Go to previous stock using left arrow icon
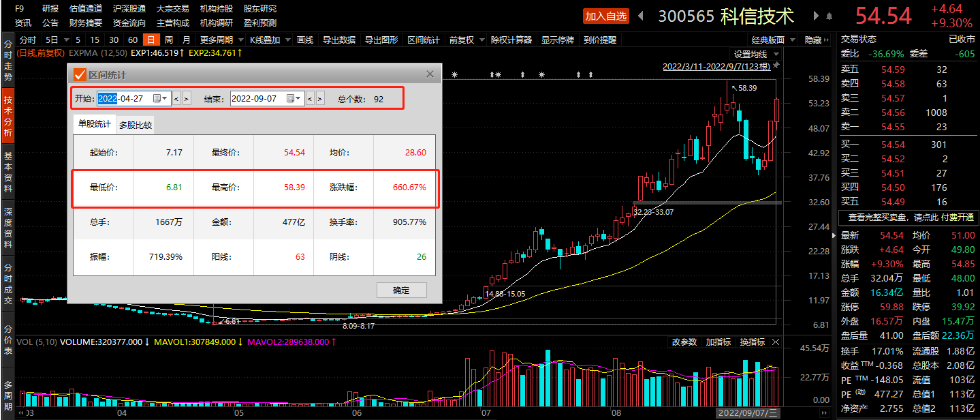Image resolution: width=980 pixels, height=420 pixels. pyautogui.click(x=640, y=15)
